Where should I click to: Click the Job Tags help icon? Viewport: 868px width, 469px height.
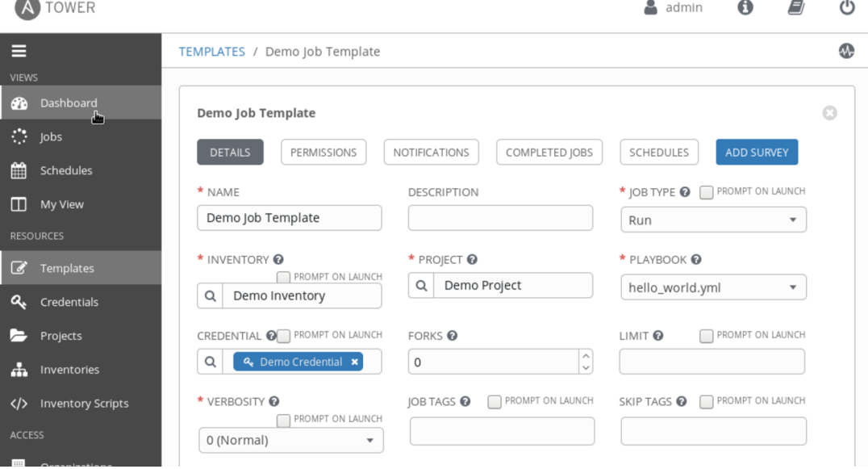click(465, 401)
